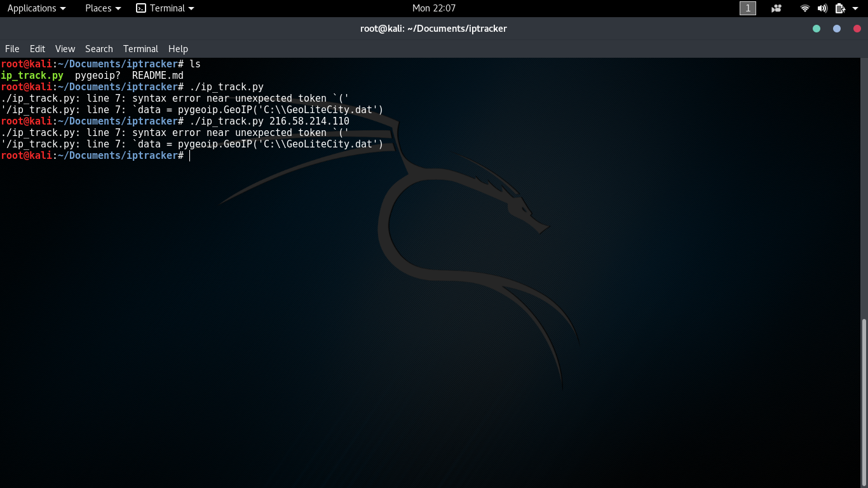Open the Places menu

(x=103, y=8)
